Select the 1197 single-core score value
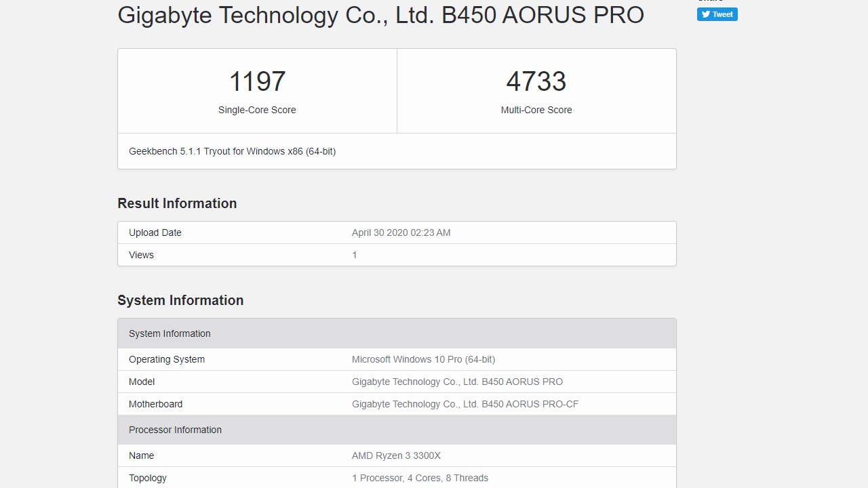The width and height of the screenshot is (868, 488). coord(257,81)
